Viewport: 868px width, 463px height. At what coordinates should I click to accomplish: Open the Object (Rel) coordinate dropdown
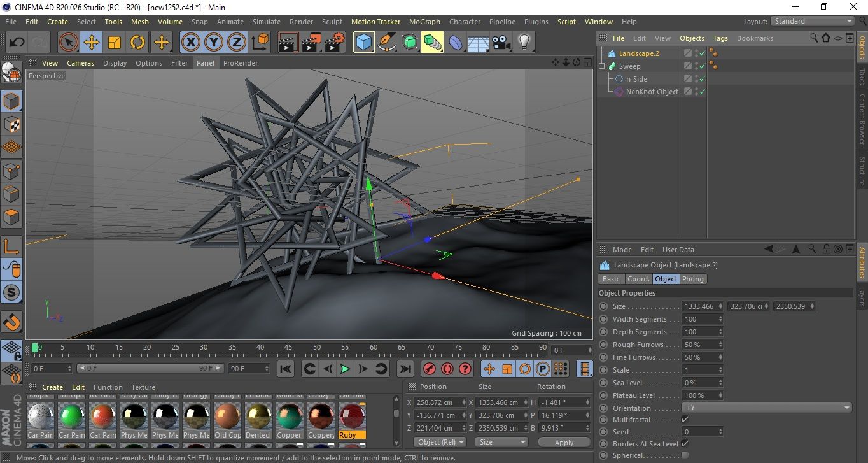440,442
